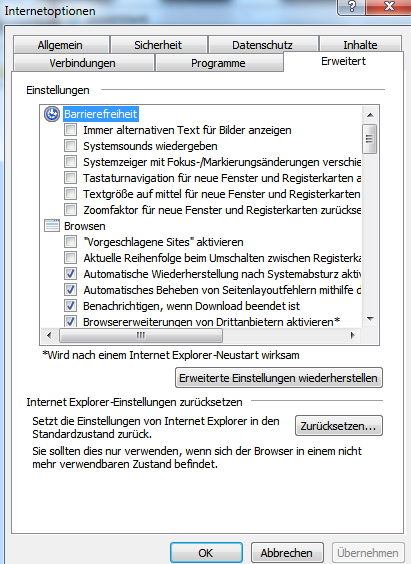Viewport: 411px width, 564px height.
Task: Select the Browsen category heading
Action: pos(85,226)
